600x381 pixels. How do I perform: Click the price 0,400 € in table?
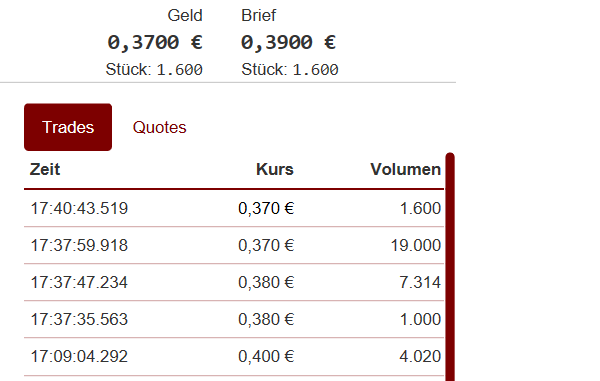coord(266,356)
